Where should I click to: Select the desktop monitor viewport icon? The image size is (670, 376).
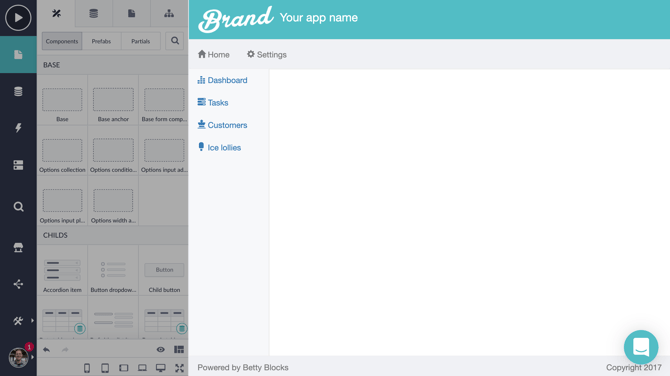coord(161,368)
